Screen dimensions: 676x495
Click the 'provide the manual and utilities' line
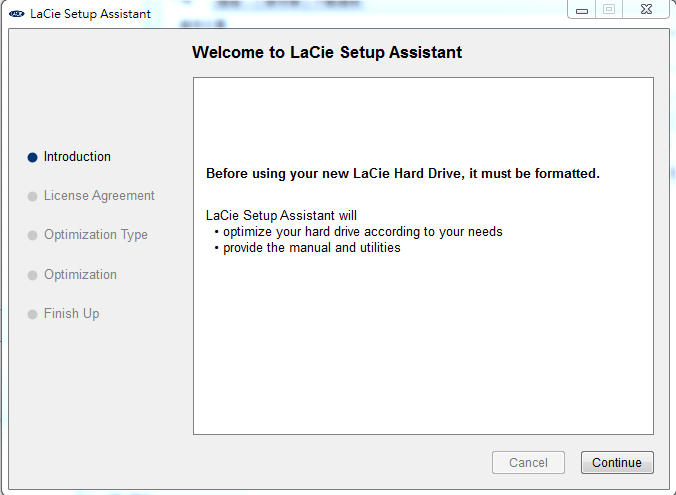point(311,248)
